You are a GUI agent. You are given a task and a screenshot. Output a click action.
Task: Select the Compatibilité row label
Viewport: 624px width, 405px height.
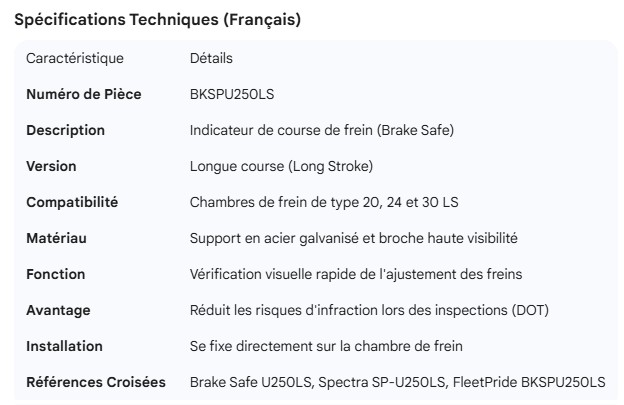click(72, 202)
